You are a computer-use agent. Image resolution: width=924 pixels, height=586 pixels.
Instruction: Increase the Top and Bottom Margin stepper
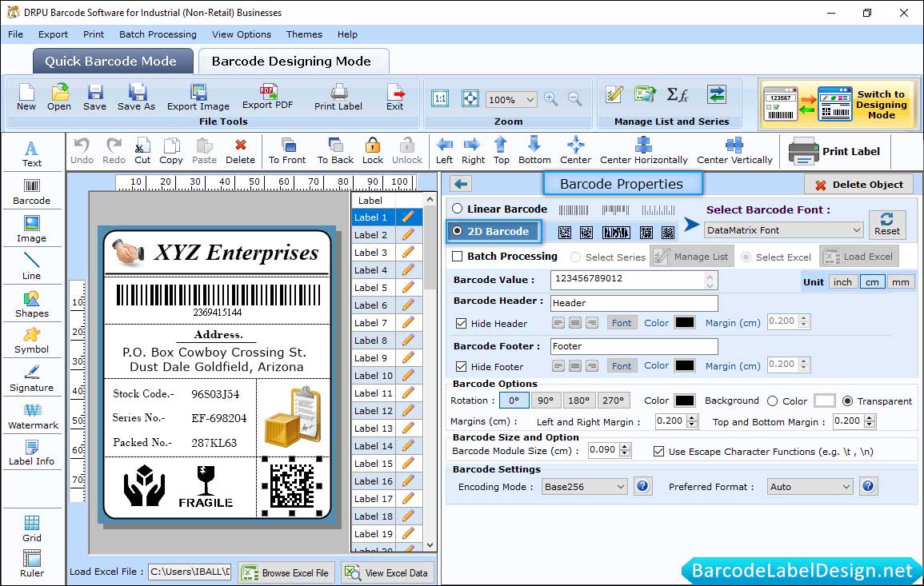point(870,417)
